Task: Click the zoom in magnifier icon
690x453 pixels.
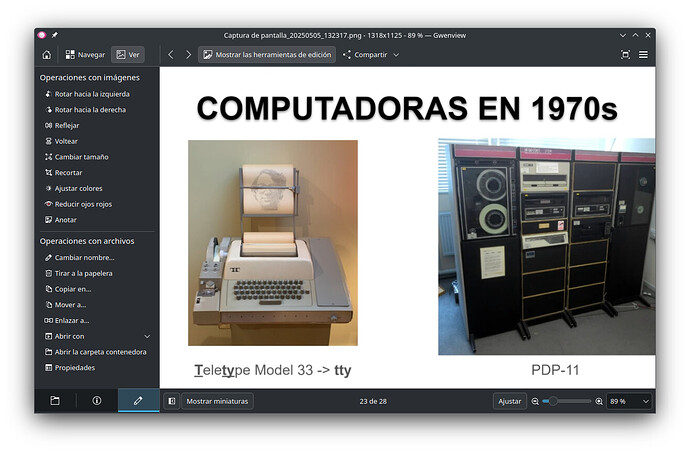Action: pyautogui.click(x=599, y=401)
